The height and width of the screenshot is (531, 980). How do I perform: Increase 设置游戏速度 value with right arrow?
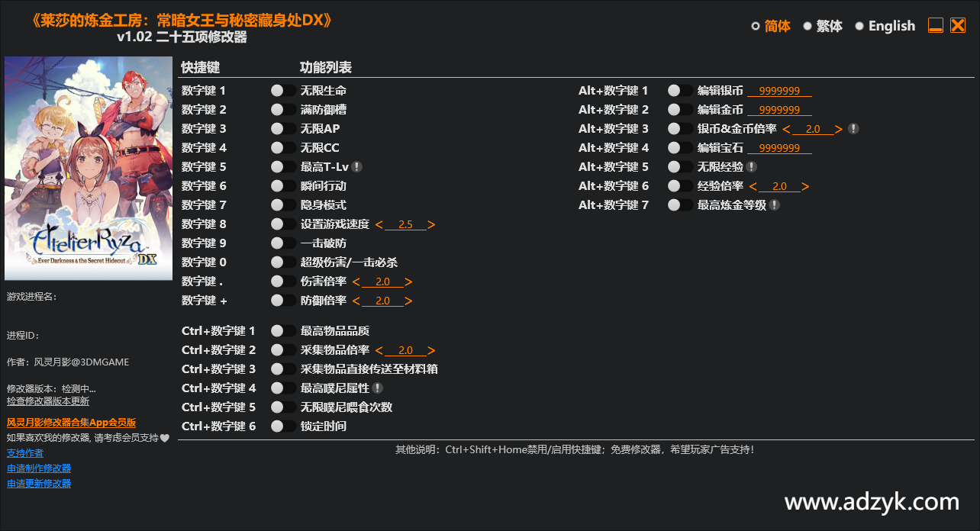point(431,225)
